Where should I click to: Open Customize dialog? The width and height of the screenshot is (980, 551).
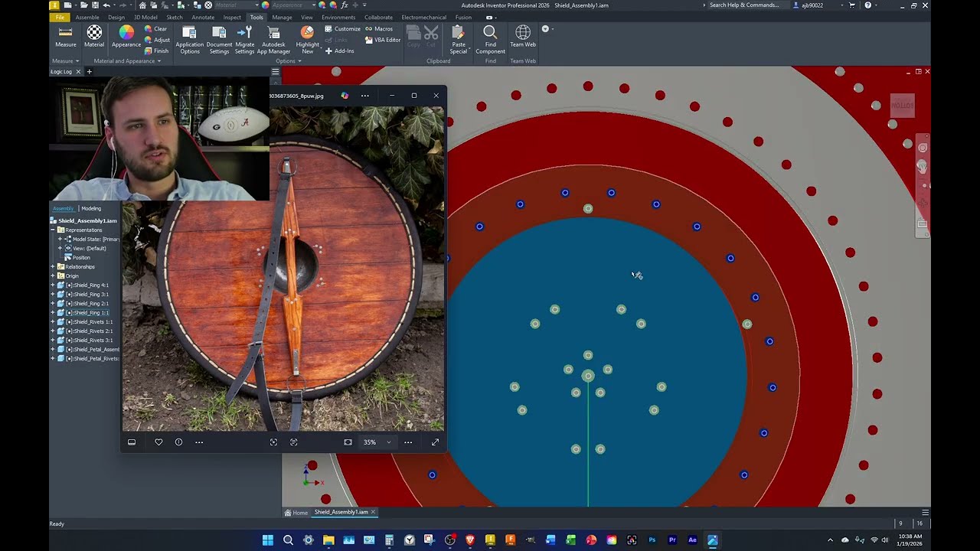point(342,29)
